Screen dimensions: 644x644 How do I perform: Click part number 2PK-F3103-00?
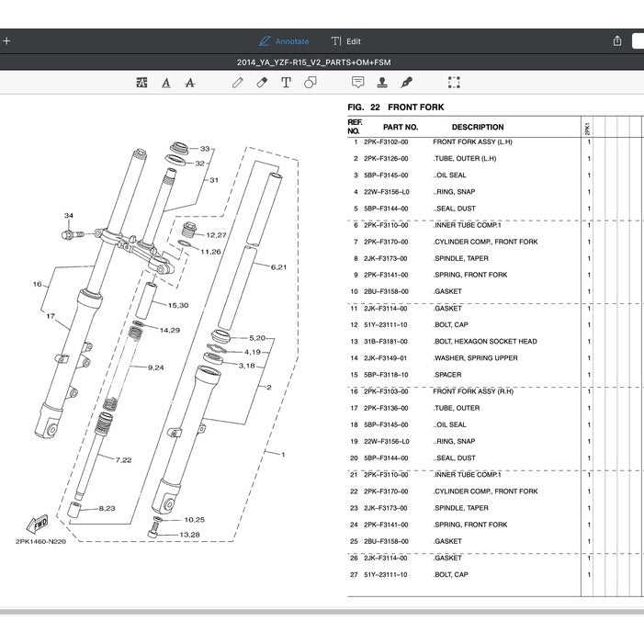386,391
